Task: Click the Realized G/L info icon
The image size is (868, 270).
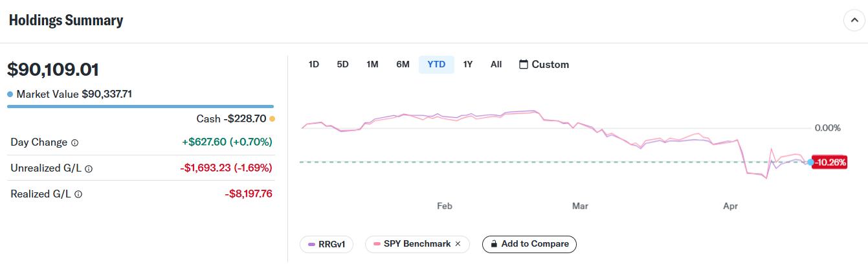Action: point(78,194)
